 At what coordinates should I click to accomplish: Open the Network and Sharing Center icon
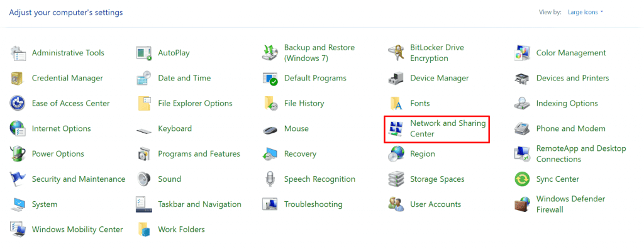(396, 129)
